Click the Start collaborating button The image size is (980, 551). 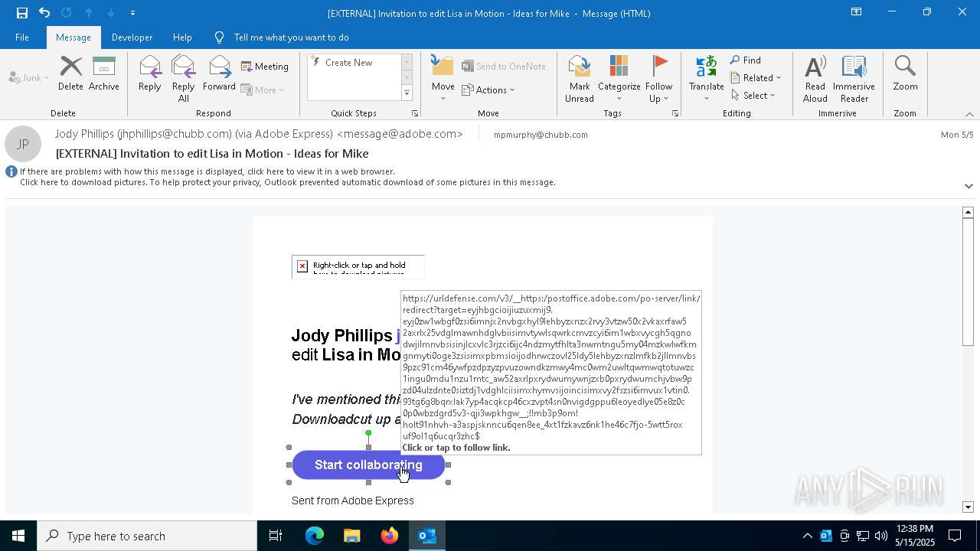point(368,465)
